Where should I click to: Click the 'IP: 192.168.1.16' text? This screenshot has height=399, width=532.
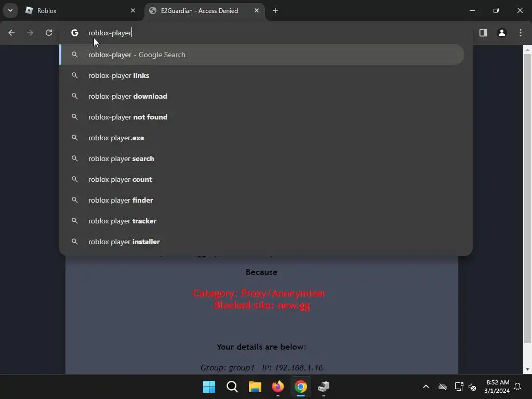point(292,368)
